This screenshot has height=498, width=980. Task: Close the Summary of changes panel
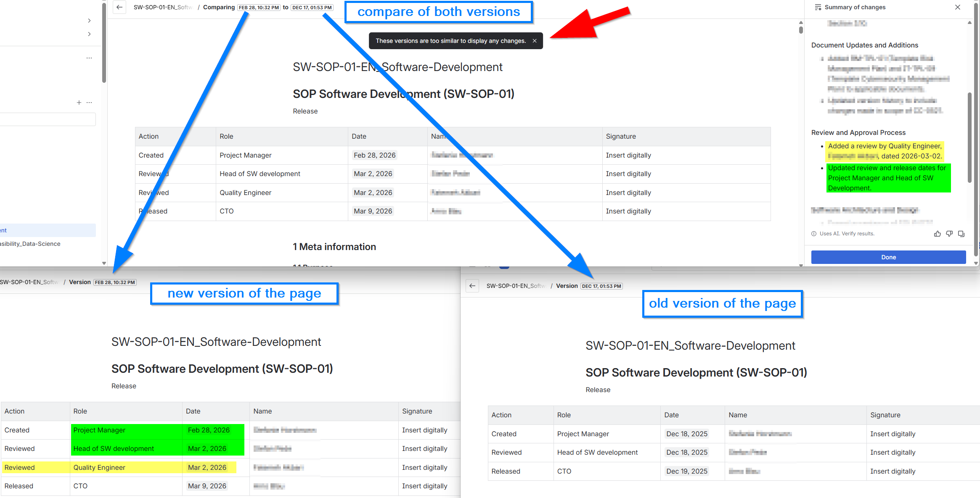(x=958, y=7)
